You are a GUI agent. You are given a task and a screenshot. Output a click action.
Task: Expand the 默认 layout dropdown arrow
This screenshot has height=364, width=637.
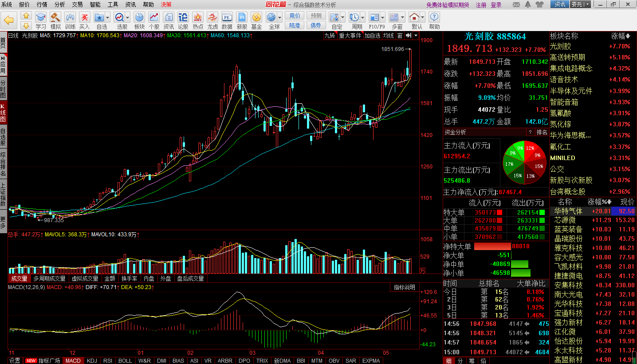point(423,18)
